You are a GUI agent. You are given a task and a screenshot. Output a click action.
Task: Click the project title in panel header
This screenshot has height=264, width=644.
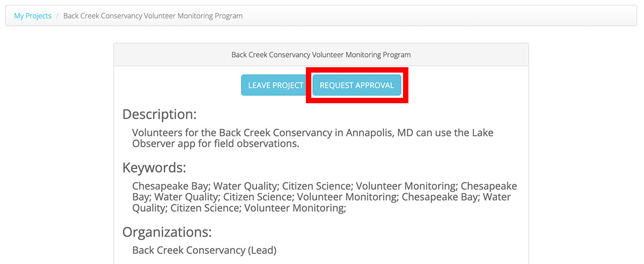click(321, 55)
